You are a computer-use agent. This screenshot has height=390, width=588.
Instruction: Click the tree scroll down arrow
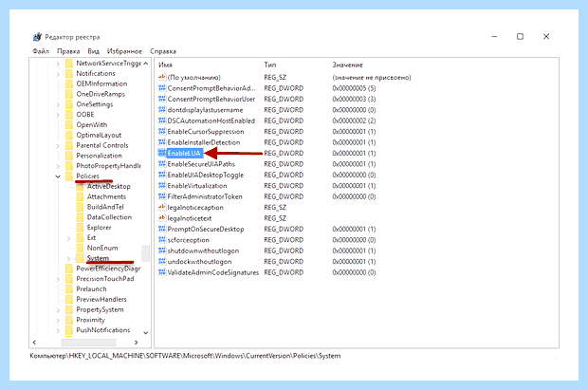click(x=145, y=332)
